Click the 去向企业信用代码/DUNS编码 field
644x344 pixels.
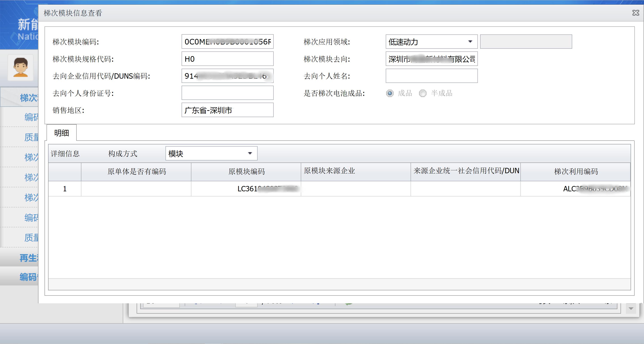pyautogui.click(x=227, y=76)
